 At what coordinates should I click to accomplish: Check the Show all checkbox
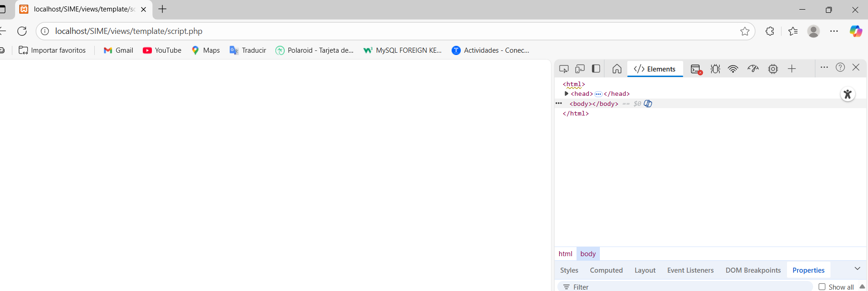[x=822, y=287]
